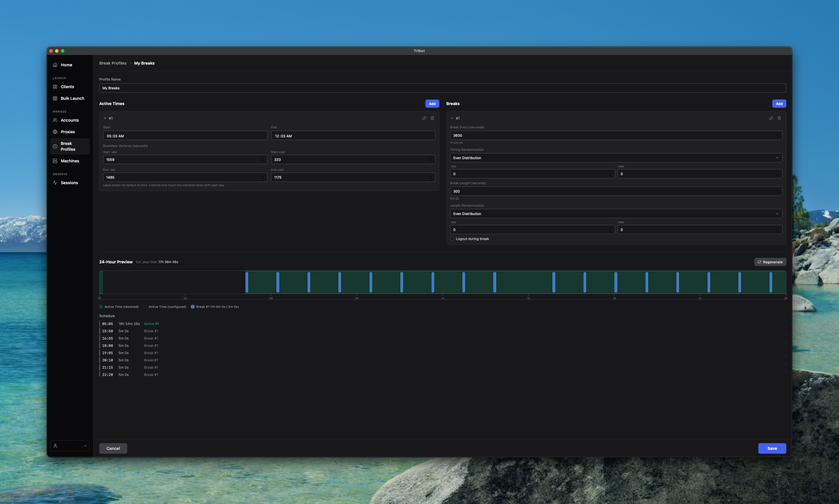Toggle Break #1 legend color box
This screenshot has height=504, width=839.
tap(193, 307)
